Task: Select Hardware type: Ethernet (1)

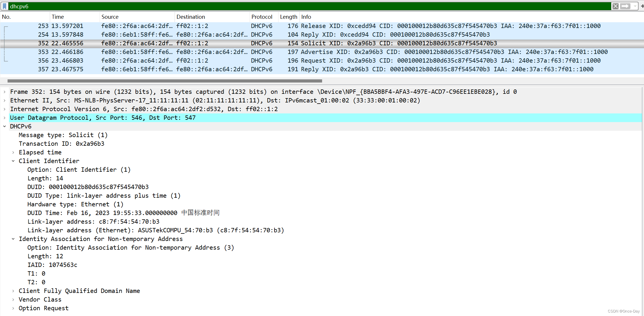Action: click(x=75, y=204)
